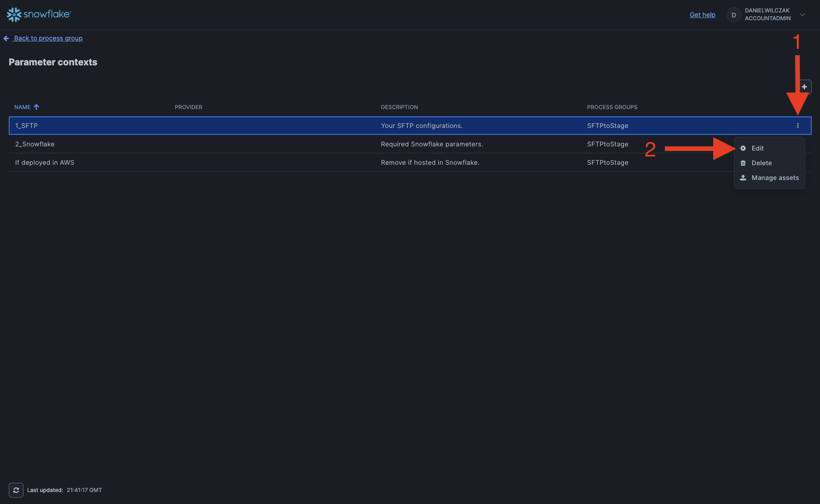
Task: Click the Snowflake logo
Action: coord(39,15)
